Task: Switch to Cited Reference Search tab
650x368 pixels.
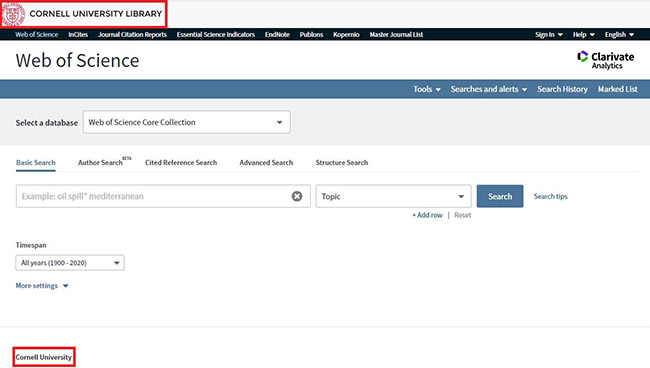Action: point(181,162)
